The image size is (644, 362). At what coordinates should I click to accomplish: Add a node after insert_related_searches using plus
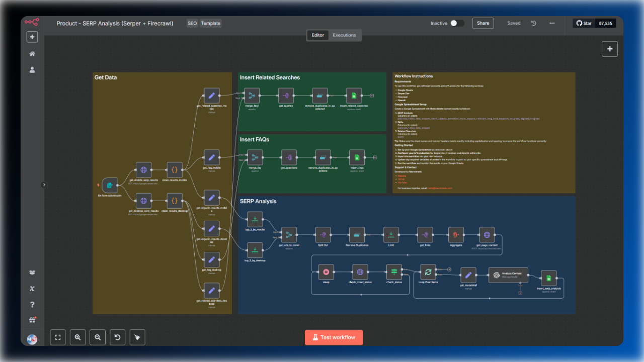click(372, 95)
